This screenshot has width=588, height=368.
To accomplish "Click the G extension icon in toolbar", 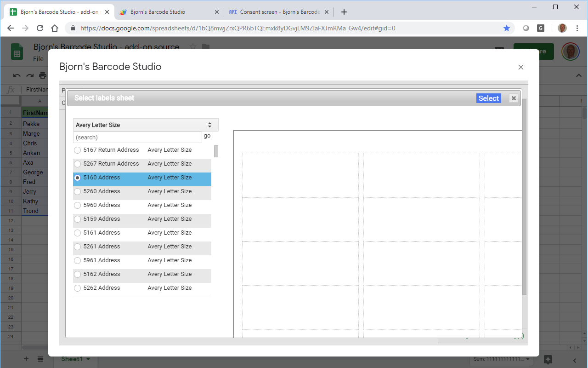I will pyautogui.click(x=541, y=28).
